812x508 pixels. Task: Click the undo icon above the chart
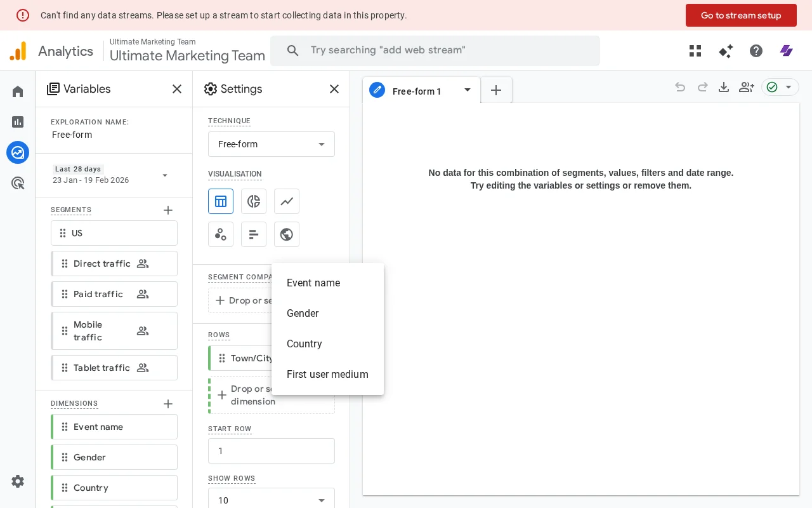click(680, 87)
